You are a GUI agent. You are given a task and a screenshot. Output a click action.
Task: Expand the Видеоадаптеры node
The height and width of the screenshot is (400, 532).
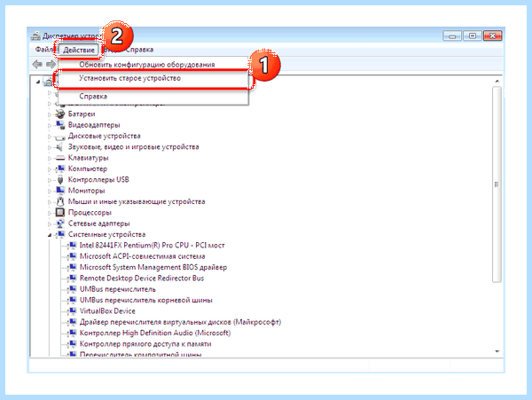[50, 126]
